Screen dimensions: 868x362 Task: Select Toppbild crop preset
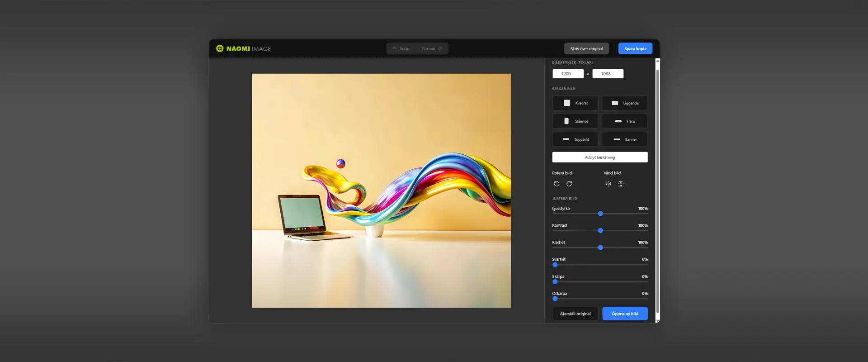(x=575, y=139)
